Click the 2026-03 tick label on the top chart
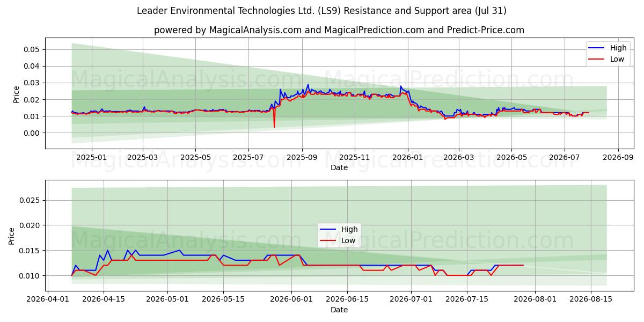This screenshot has width=644, height=322. (458, 158)
